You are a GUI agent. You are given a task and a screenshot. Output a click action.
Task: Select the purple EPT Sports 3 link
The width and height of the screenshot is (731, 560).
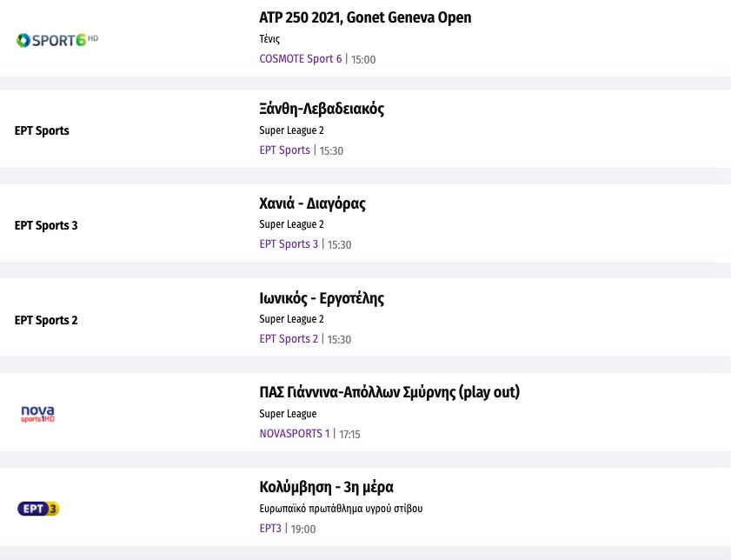tap(289, 244)
